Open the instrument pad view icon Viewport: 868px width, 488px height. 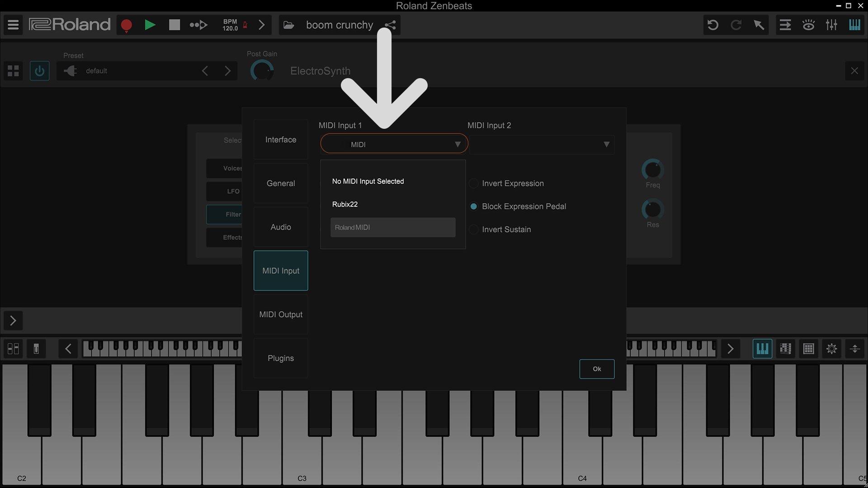point(808,25)
